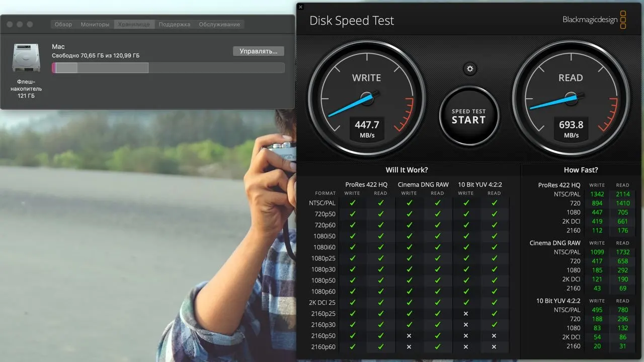The height and width of the screenshot is (362, 644).
Task: Select the Хранилище tab
Action: click(x=134, y=24)
